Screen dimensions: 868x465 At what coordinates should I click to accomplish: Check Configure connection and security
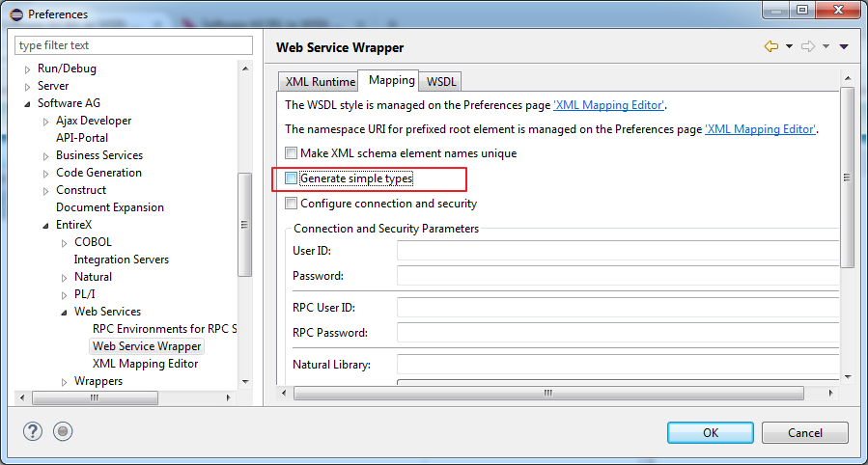pos(291,204)
